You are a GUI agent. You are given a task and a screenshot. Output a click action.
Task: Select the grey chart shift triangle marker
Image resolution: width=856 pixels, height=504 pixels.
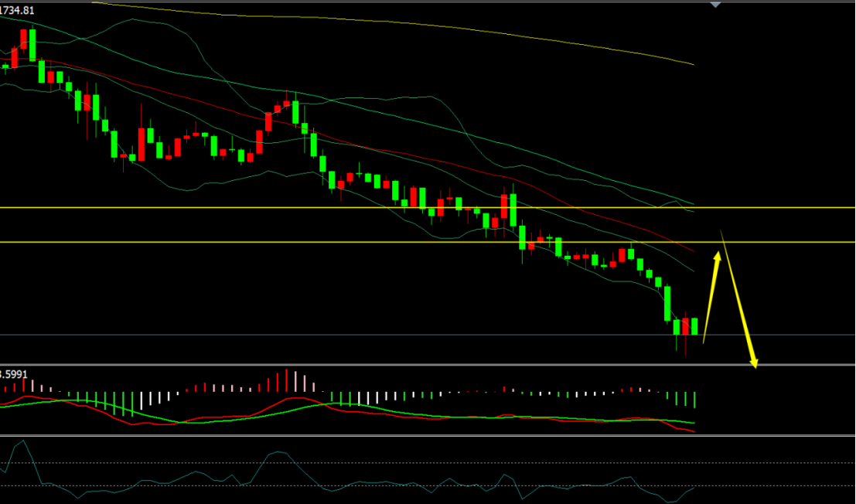click(x=715, y=5)
